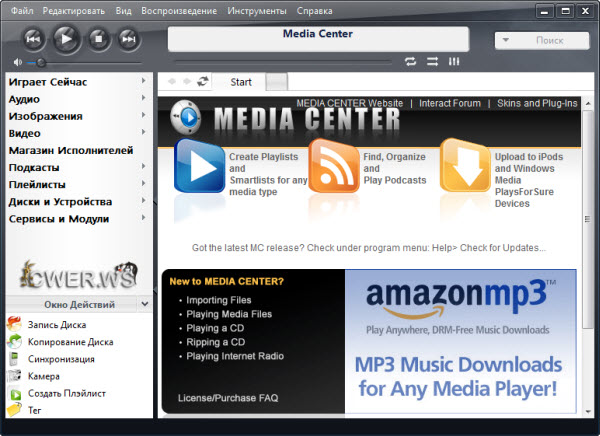Screen dimensions: 600x436
Task: Click the Media Center logo icon
Action: [x=186, y=117]
